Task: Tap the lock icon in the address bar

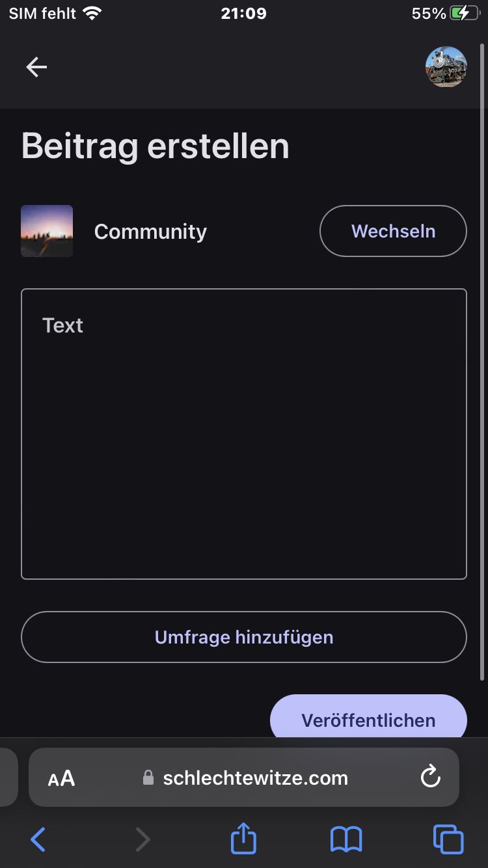Action: point(148,778)
